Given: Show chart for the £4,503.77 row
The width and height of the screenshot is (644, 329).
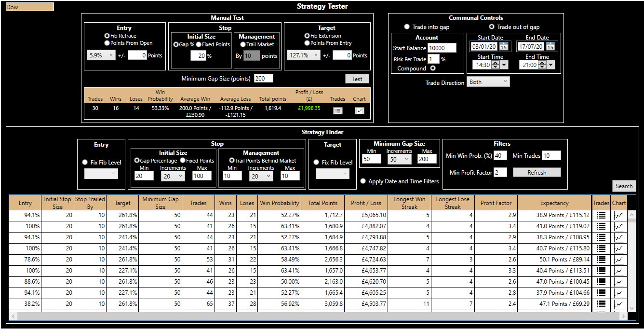Looking at the screenshot, I should tap(619, 304).
